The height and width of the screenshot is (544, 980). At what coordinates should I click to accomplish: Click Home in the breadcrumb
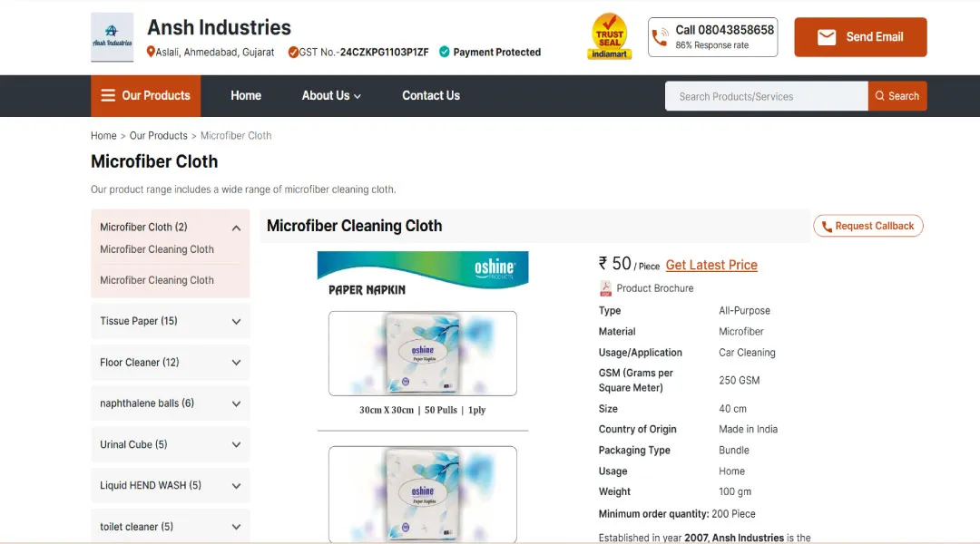pyautogui.click(x=103, y=135)
